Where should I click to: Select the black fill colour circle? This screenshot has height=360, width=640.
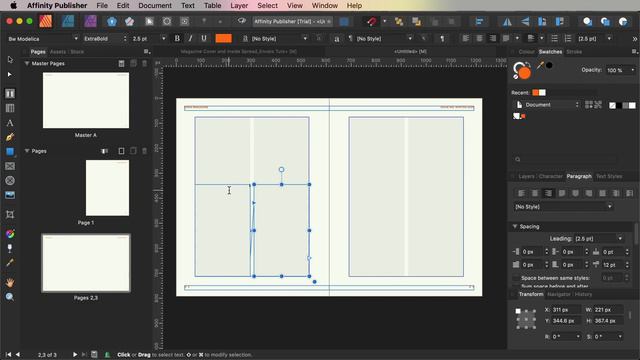549,65
